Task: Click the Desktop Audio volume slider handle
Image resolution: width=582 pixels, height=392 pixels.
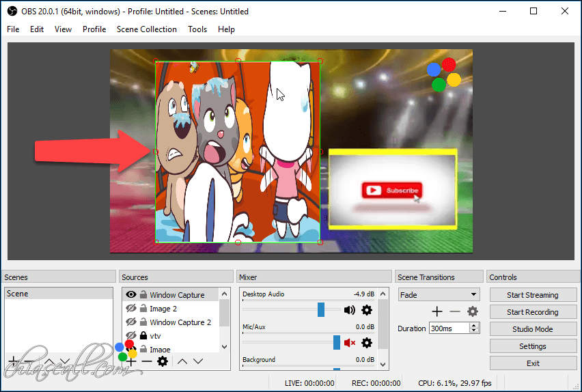Action: (x=321, y=309)
